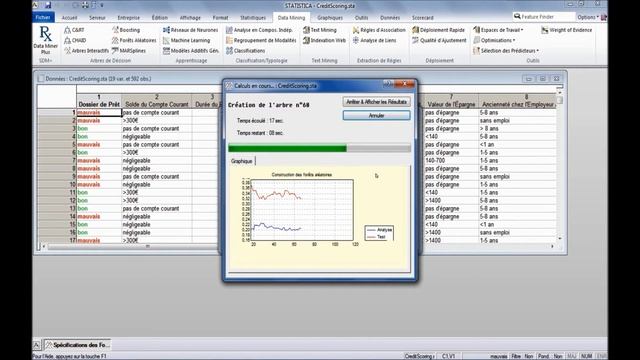This screenshot has height=360, width=640.
Task: Open Arbres Interactifs tool
Action: pyautogui.click(x=87, y=51)
